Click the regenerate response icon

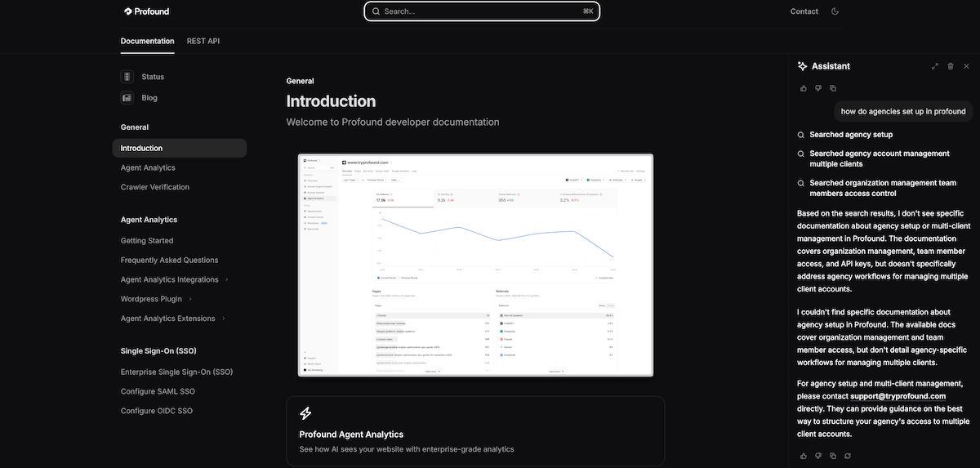(848, 455)
